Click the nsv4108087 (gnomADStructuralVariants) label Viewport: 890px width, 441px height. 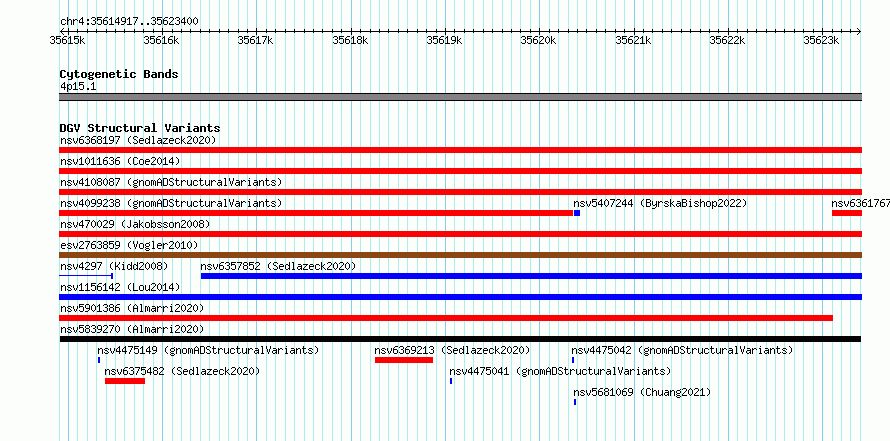[171, 182]
